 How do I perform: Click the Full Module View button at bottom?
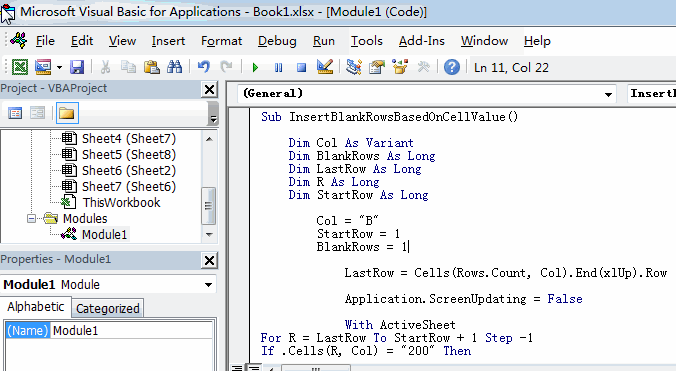[x=254, y=368]
